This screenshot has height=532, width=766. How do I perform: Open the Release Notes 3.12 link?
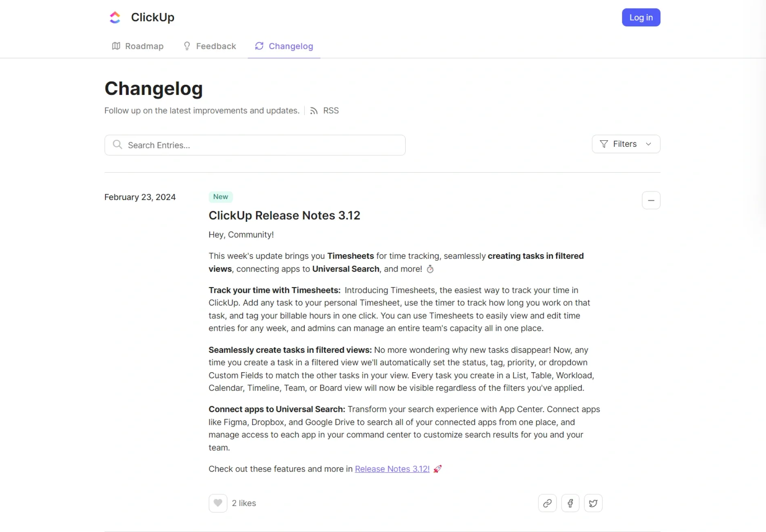392,469
